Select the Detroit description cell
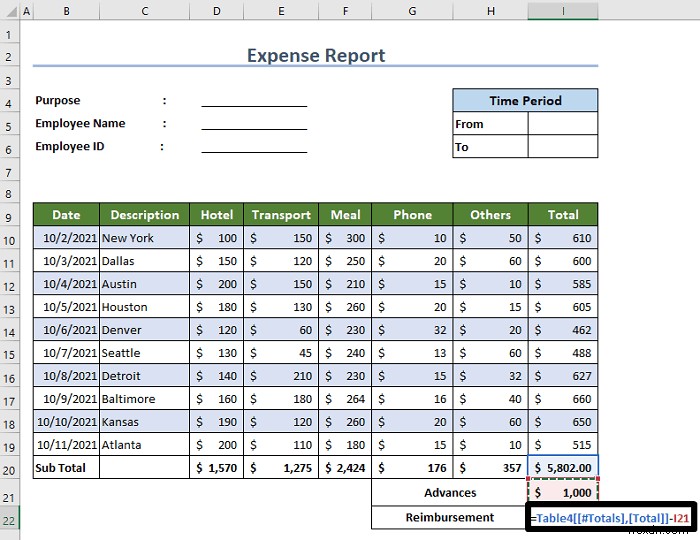Image resolution: width=700 pixels, height=540 pixels. tap(145, 376)
